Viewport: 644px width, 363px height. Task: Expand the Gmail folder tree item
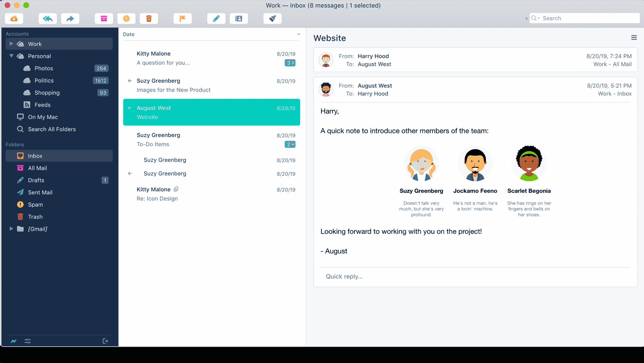click(10, 229)
